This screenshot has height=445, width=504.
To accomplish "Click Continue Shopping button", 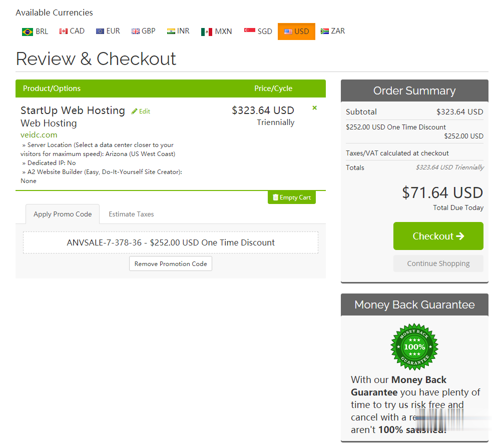I will [x=438, y=263].
